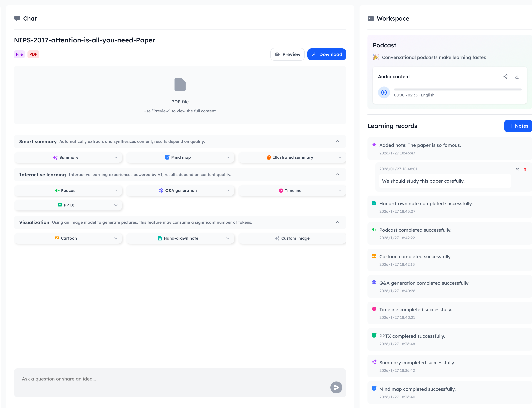This screenshot has width=532, height=408.
Task: Click the Custom image option
Action: pos(292,238)
